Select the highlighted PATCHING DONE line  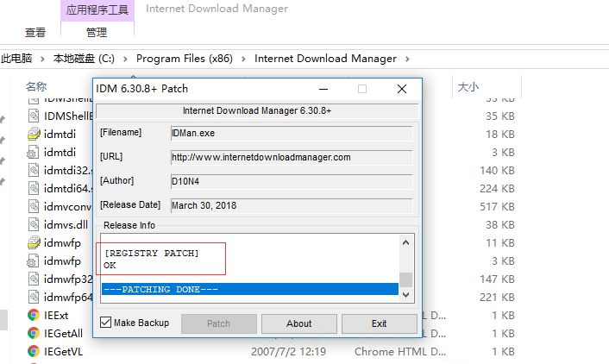point(250,290)
